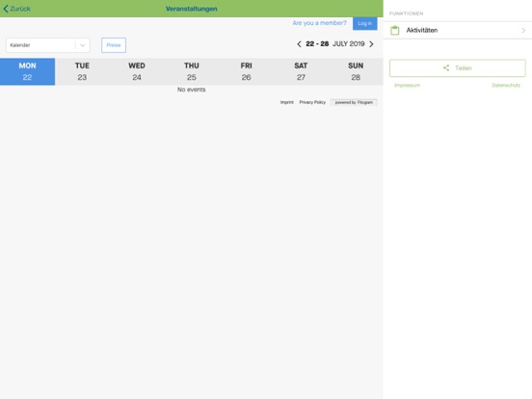Open Aktivitäten menu entry

point(458,30)
